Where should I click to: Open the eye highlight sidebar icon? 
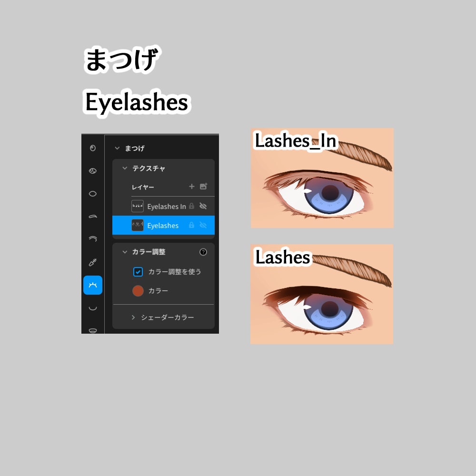click(x=93, y=171)
